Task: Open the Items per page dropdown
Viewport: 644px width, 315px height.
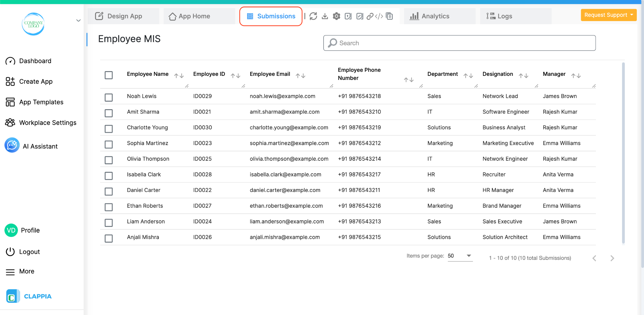Action: pos(460,256)
